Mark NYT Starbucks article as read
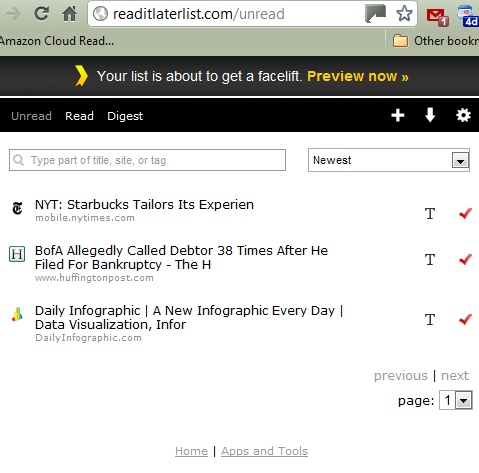This screenshot has width=479, height=473. 465,213
